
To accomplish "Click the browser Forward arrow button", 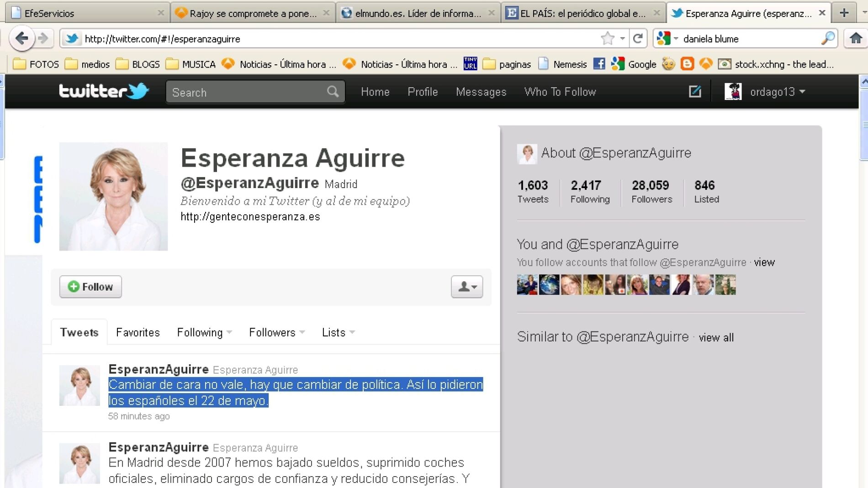I will coord(43,38).
